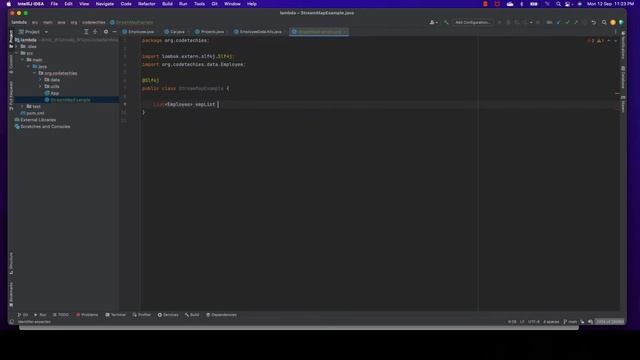
Task: Click UTF-8 encoding in status bar
Action: tap(533, 322)
